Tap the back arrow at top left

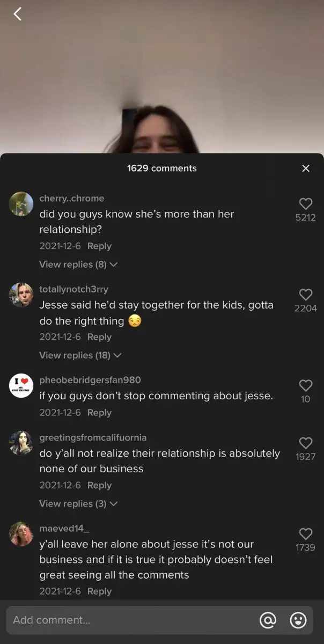pyautogui.click(x=18, y=14)
